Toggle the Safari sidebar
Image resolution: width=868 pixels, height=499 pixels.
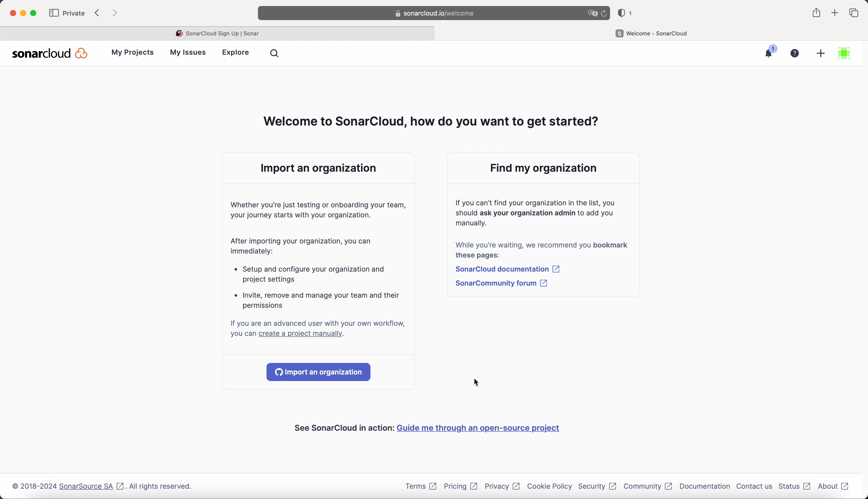(x=54, y=13)
